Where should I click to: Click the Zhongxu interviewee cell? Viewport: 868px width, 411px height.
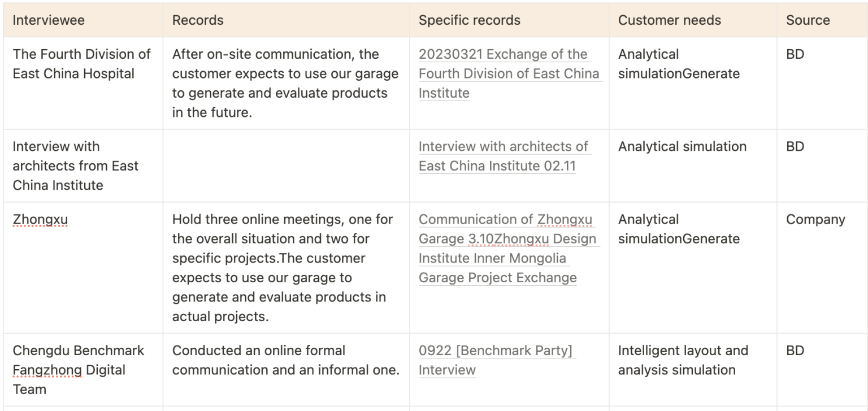[40, 220]
